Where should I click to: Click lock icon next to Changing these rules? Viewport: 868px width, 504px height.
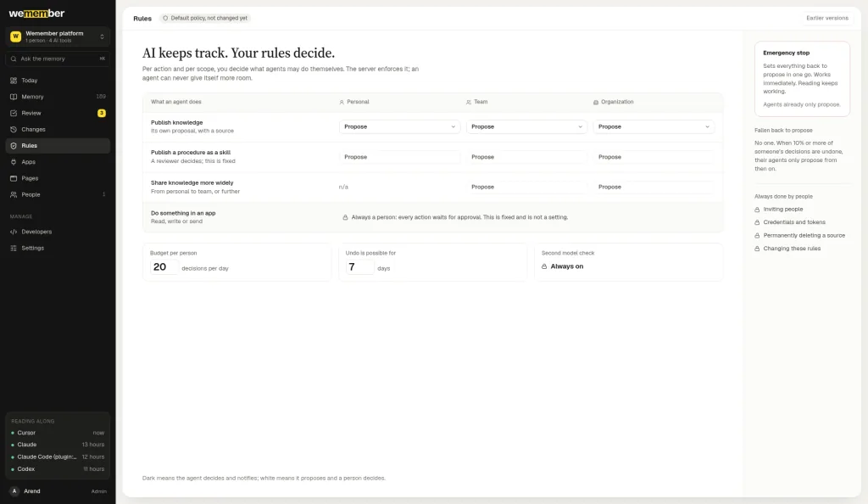(x=757, y=249)
